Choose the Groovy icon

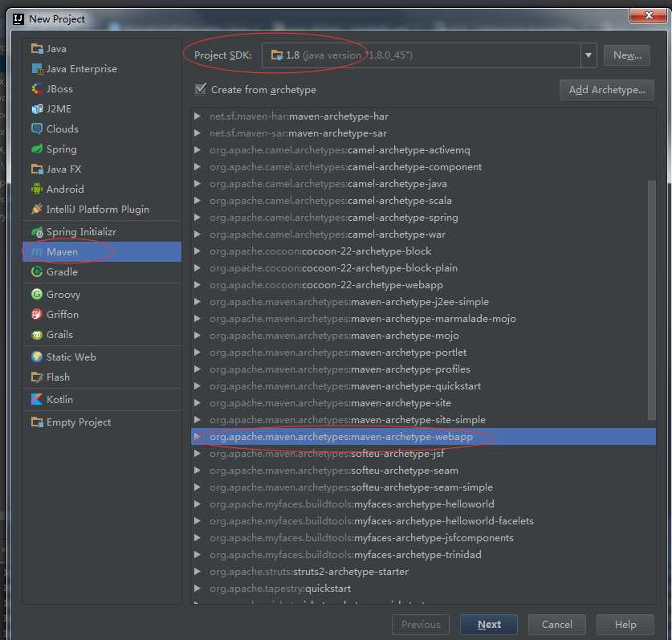click(37, 295)
